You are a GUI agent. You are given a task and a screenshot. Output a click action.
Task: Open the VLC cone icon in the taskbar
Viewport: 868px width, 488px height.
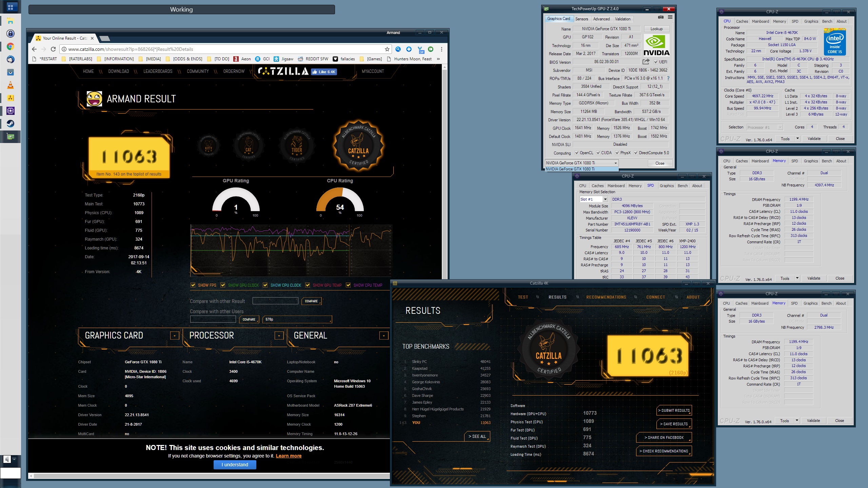(11, 85)
